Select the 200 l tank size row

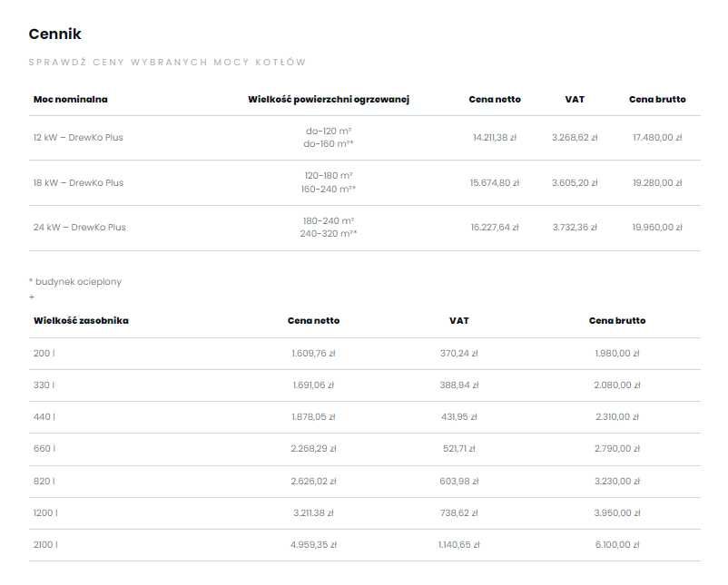click(43, 354)
